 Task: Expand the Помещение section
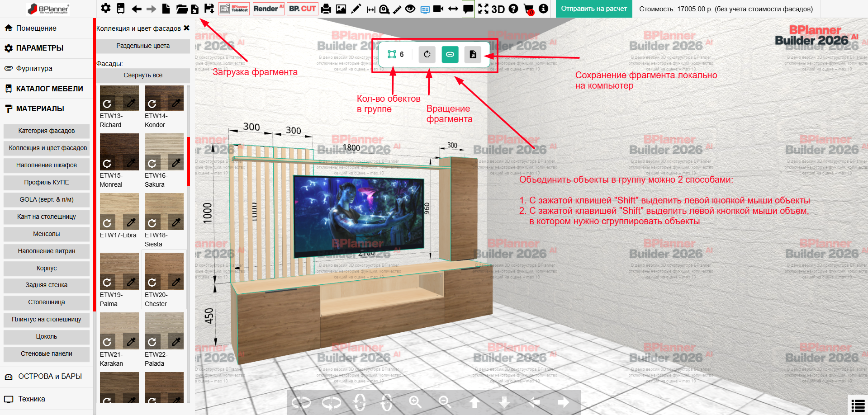(x=47, y=28)
